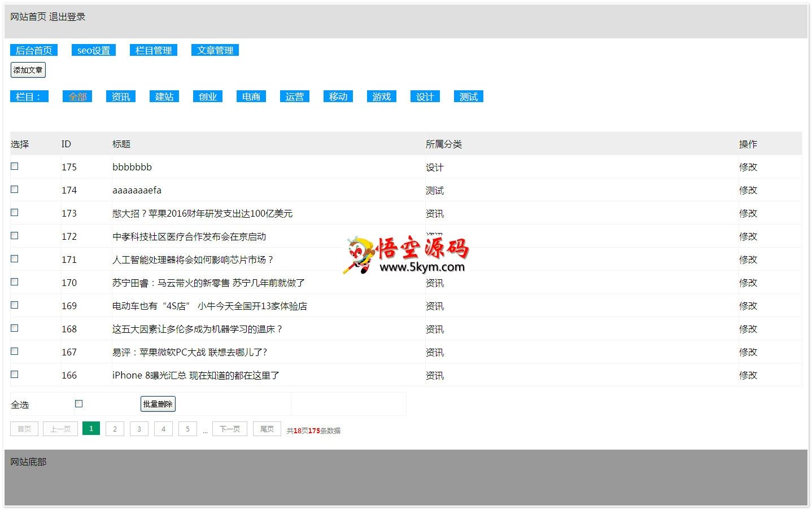Filter articles by 设计
This screenshot has height=510, width=812.
pyautogui.click(x=425, y=96)
